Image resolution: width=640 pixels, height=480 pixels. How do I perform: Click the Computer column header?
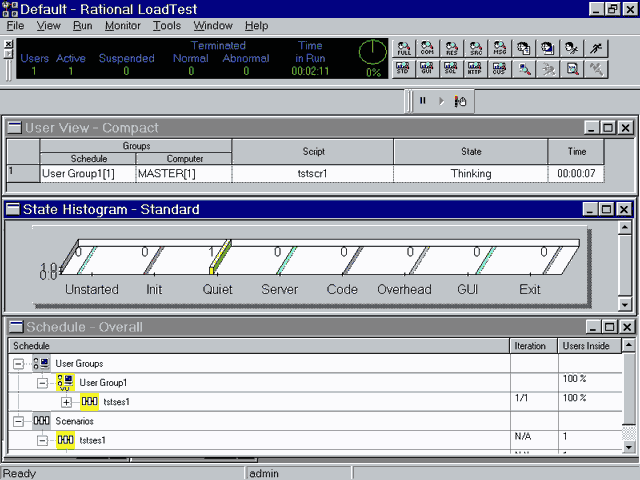point(184,158)
